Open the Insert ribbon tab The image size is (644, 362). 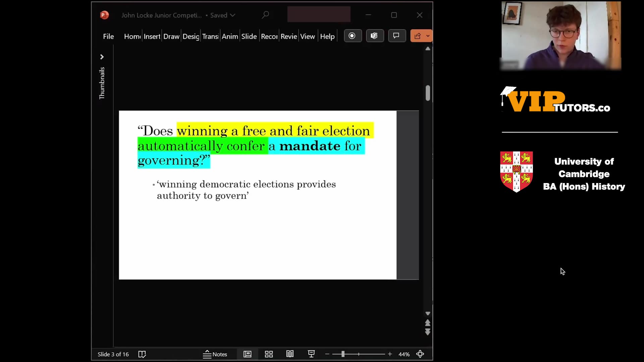(x=152, y=37)
